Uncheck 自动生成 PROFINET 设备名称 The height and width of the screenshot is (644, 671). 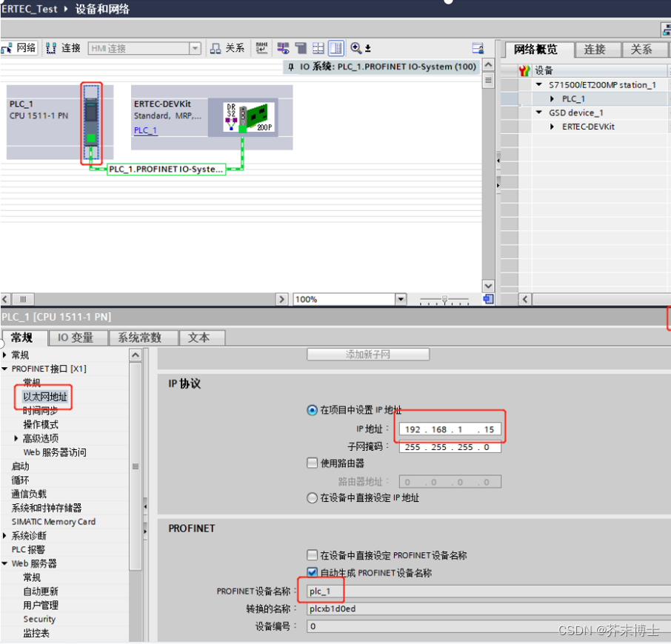coord(312,573)
